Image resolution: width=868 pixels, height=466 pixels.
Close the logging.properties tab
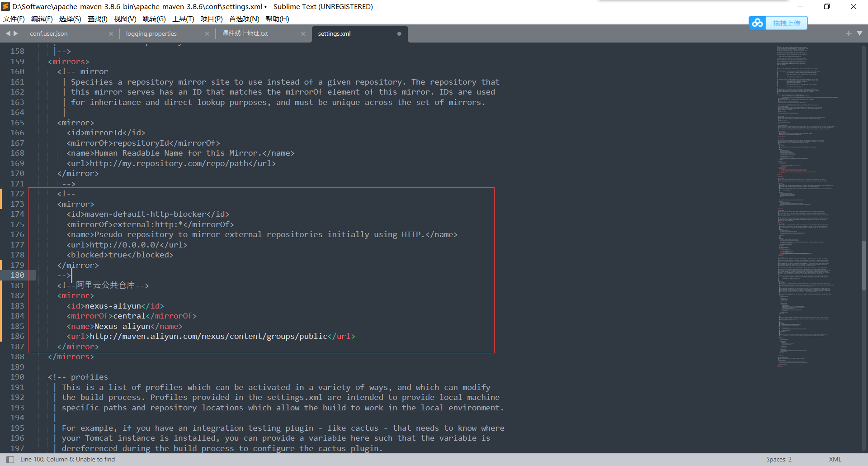coord(207,34)
